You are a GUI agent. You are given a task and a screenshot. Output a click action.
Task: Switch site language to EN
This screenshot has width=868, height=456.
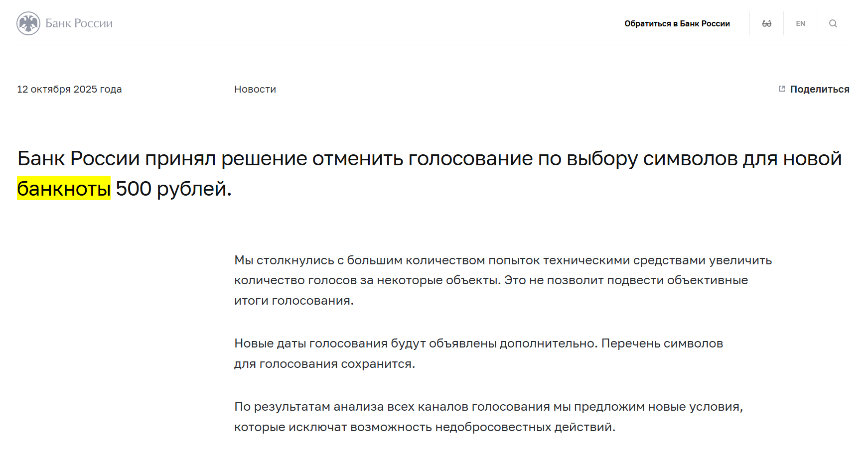800,23
